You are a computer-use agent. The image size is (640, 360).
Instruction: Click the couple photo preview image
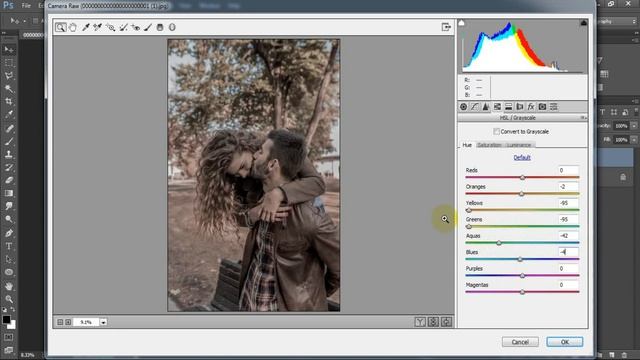coord(253,175)
